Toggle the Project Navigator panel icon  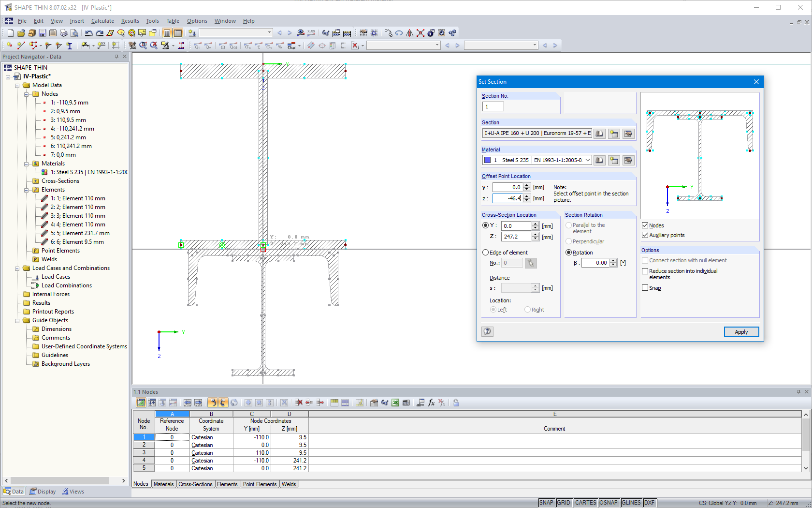[x=167, y=33]
